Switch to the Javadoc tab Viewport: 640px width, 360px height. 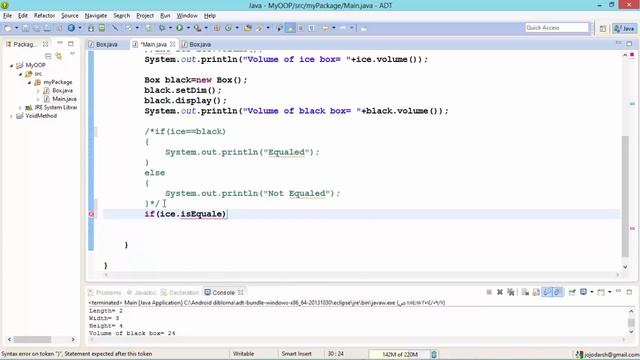141,292
